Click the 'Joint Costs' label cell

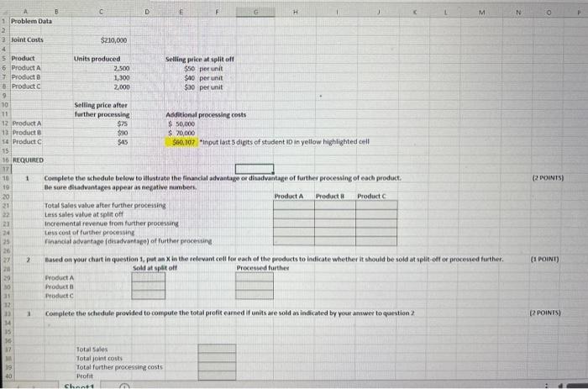tap(27, 39)
